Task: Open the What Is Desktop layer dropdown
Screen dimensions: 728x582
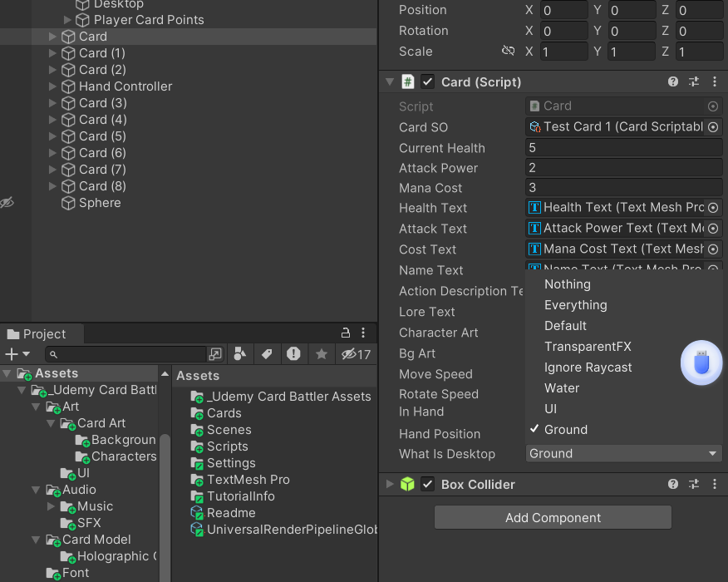Action: tap(623, 453)
